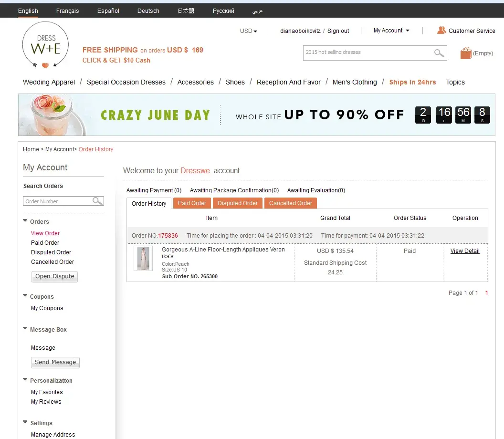Go to page 1 of results
The height and width of the screenshot is (439, 504).
(486, 293)
